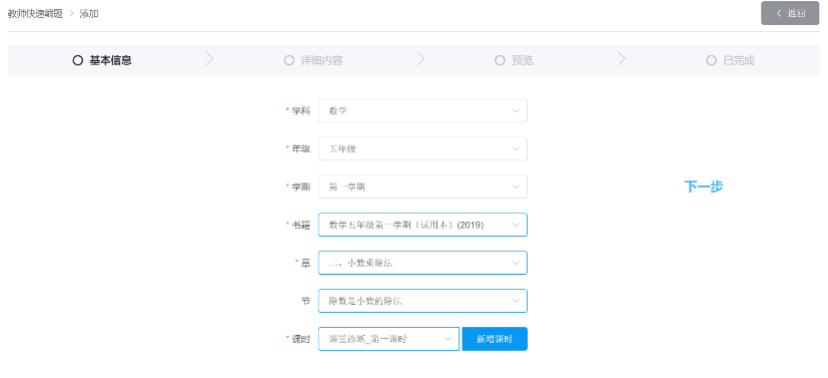Select the 详细内容 step

[313, 60]
